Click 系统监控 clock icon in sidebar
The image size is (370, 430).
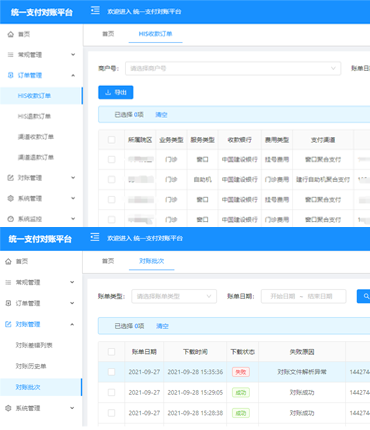11,219
